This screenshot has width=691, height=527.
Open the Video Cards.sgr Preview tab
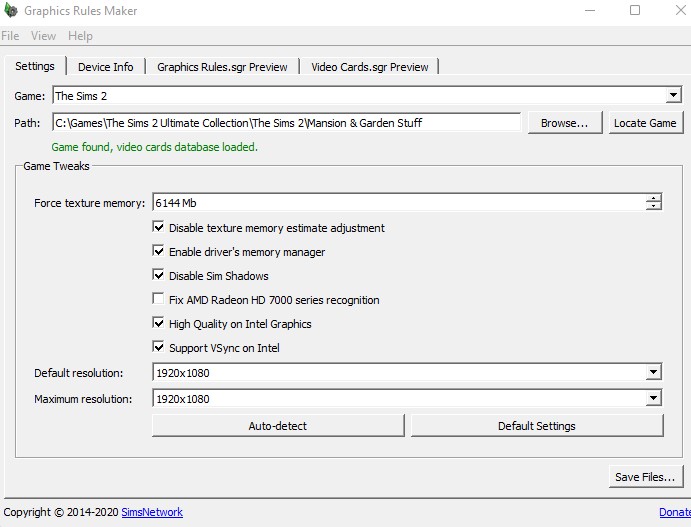pyautogui.click(x=370, y=67)
